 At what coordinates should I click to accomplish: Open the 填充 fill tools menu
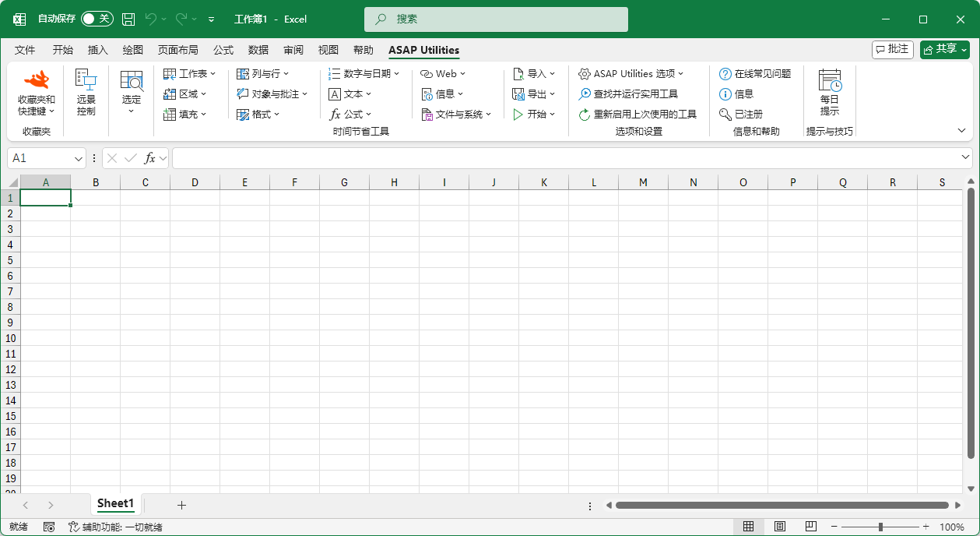[x=184, y=115]
